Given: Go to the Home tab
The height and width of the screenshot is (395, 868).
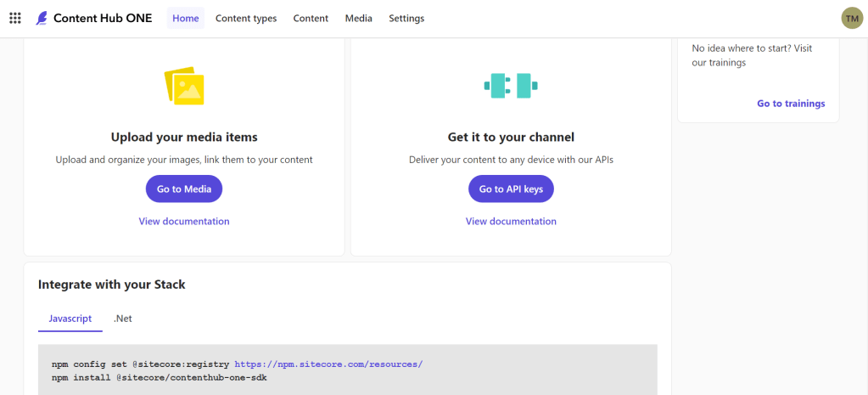Looking at the screenshot, I should click(x=185, y=18).
